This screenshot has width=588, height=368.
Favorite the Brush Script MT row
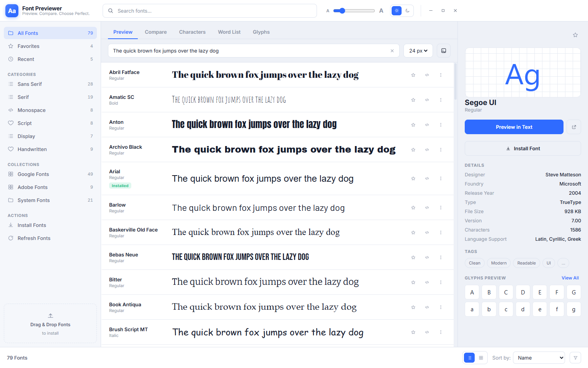tap(413, 332)
